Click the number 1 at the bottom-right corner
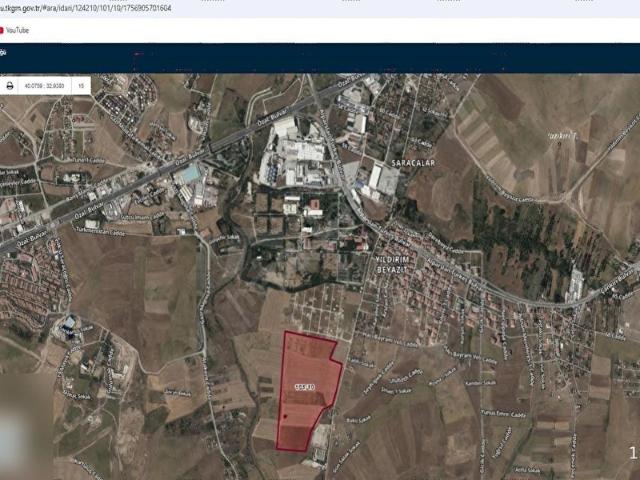The width and height of the screenshot is (640, 480). [632, 453]
